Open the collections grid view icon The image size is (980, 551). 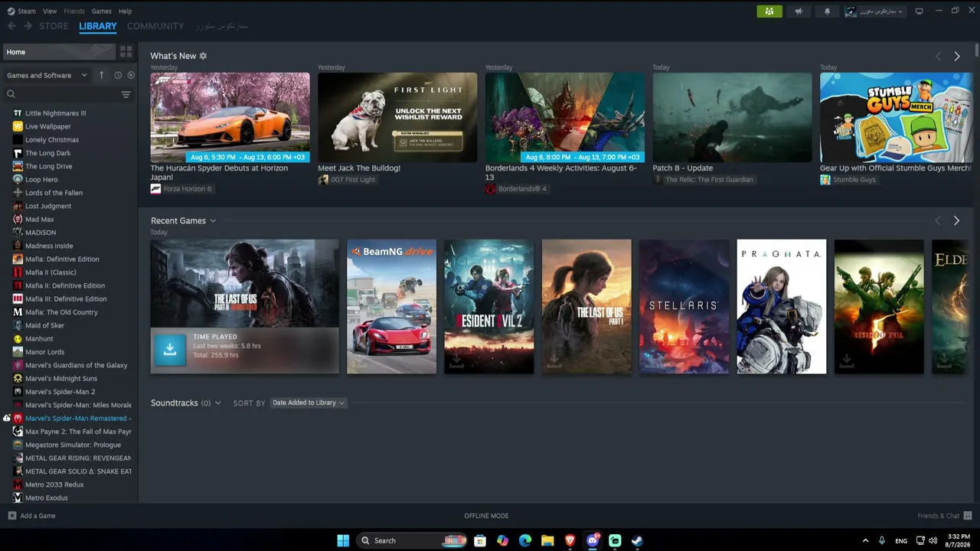point(126,52)
